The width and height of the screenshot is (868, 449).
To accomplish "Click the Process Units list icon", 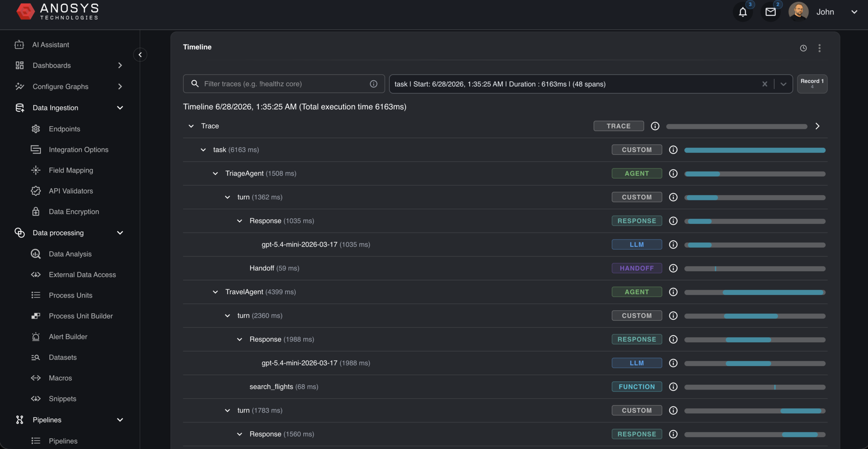I will 36,295.
